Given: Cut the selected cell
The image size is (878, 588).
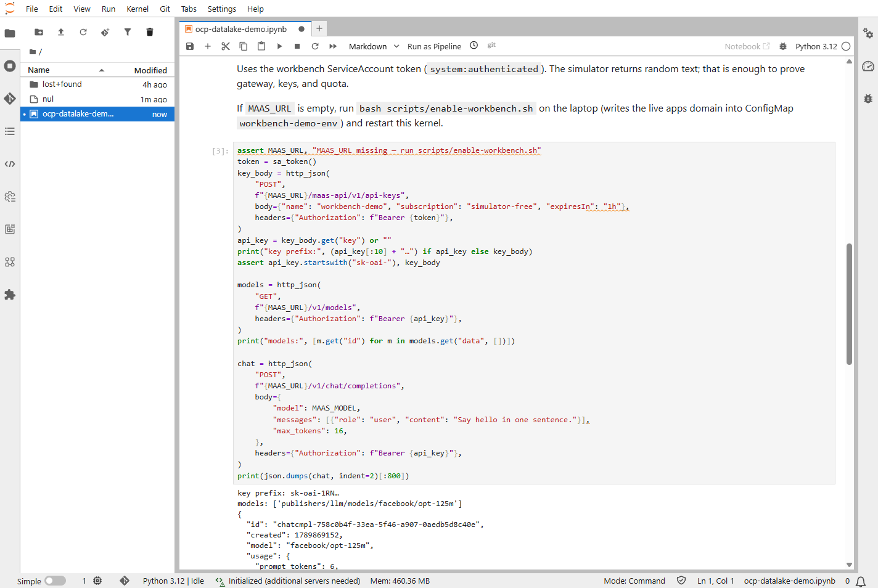Looking at the screenshot, I should coord(226,46).
